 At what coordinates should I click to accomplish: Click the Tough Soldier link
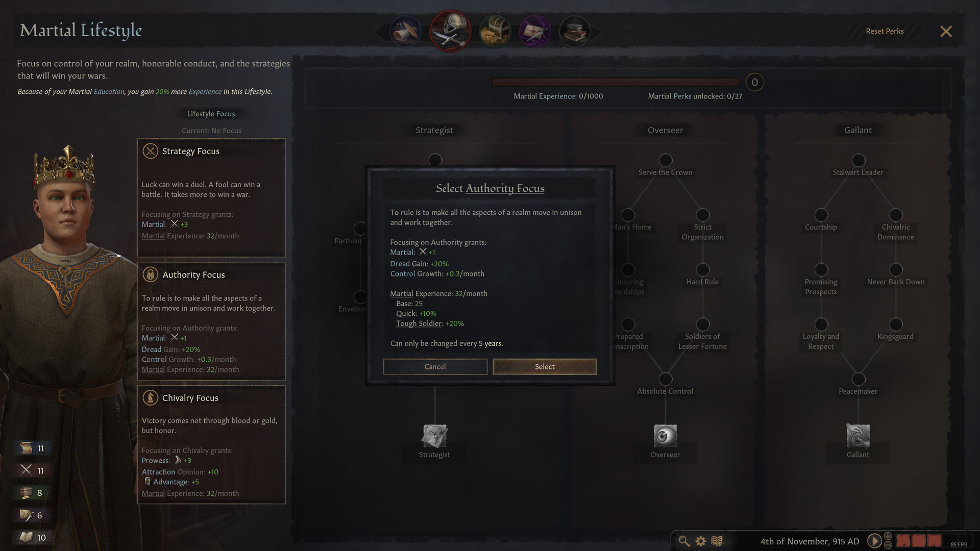(x=419, y=323)
